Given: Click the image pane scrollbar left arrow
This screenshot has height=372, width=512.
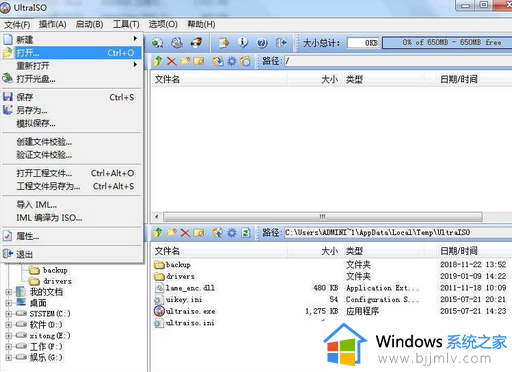Looking at the screenshot, I should 157,217.
